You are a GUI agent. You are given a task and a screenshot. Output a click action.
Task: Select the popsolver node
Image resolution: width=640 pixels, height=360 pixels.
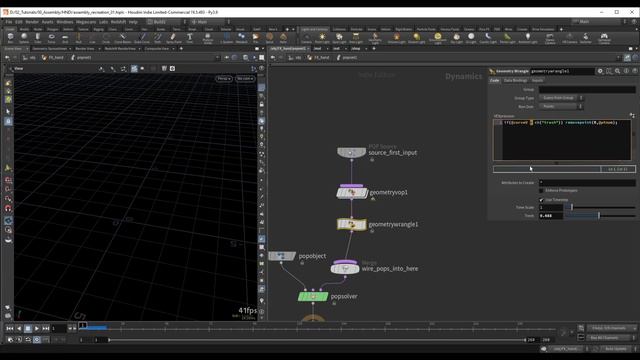tap(313, 297)
